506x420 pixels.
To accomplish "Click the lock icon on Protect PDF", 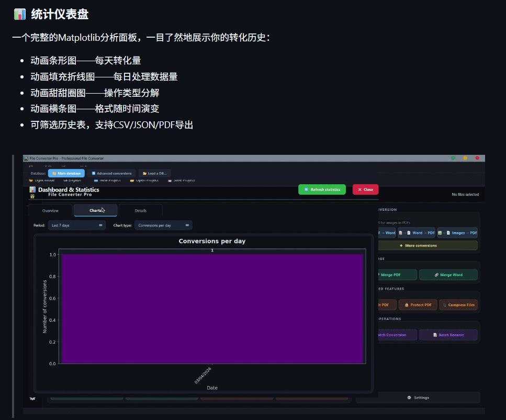I will 406,305.
